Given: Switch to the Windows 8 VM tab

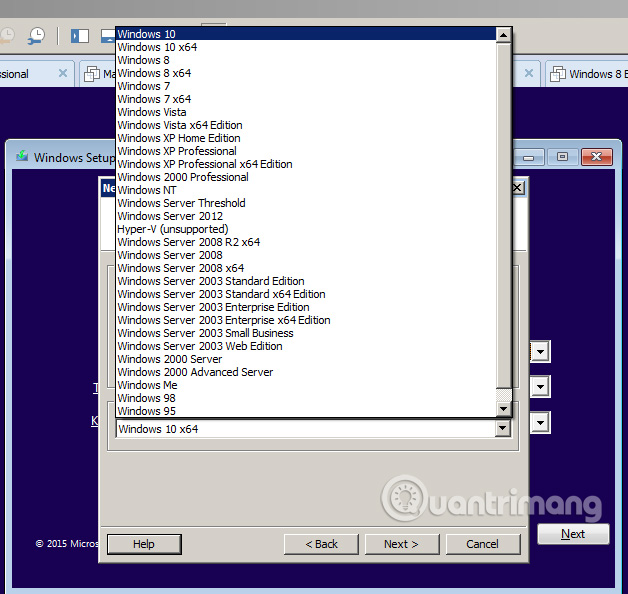Looking at the screenshot, I should tap(587, 74).
